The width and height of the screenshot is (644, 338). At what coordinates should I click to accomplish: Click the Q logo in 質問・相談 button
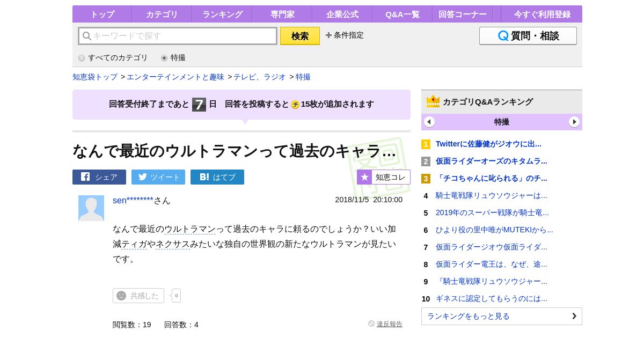tap(503, 36)
